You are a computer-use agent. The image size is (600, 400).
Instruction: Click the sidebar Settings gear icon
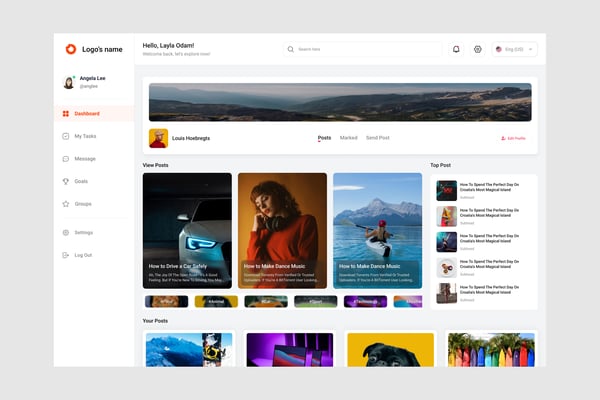[66, 233]
